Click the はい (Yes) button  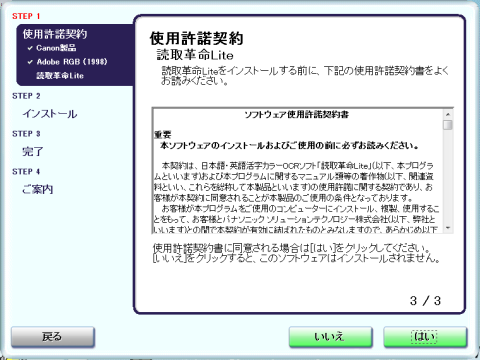point(425,337)
